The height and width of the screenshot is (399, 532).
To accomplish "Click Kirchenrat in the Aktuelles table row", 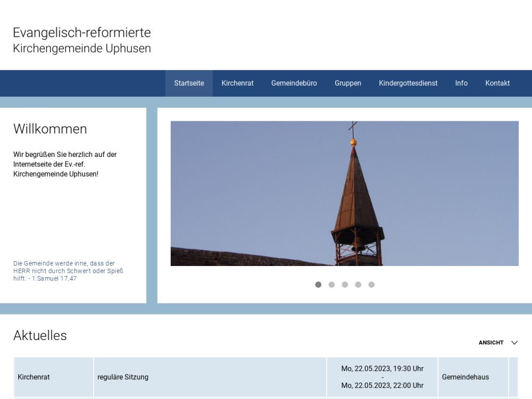I will coord(34,377).
